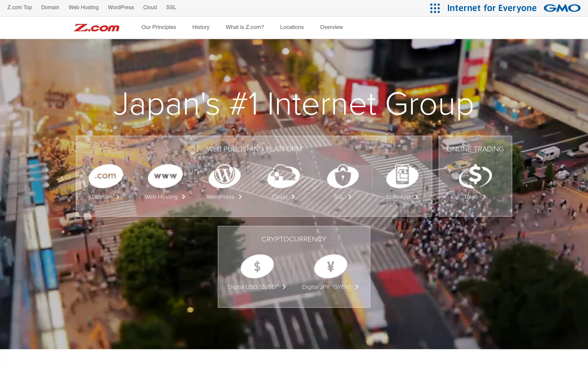Click the .com Domain bubble icon
Viewport: 588px width, 368px height.
(106, 176)
